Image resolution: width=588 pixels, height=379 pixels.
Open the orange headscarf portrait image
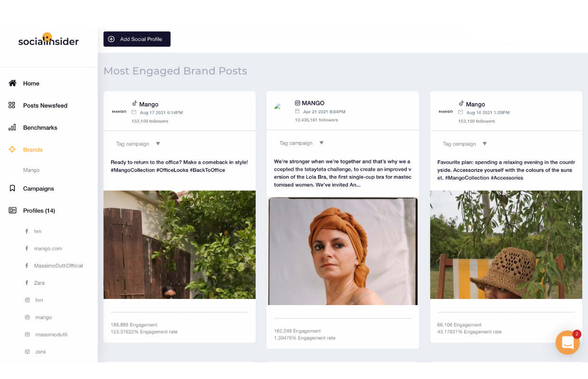343,251
